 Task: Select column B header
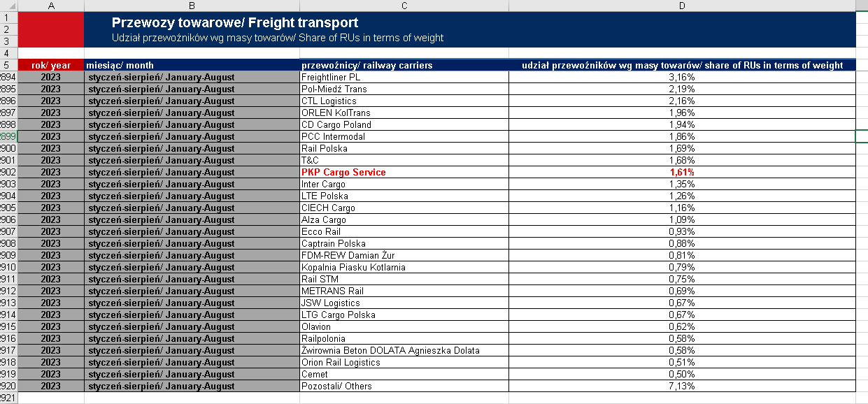point(192,6)
